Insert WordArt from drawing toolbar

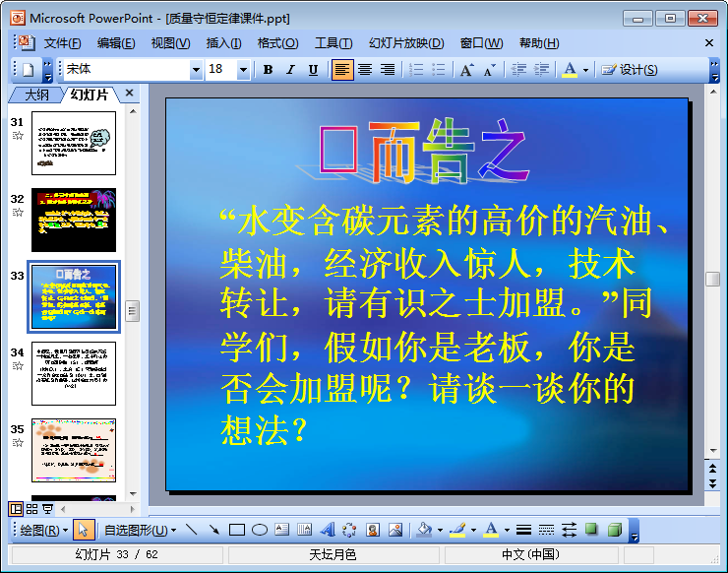coord(328,530)
